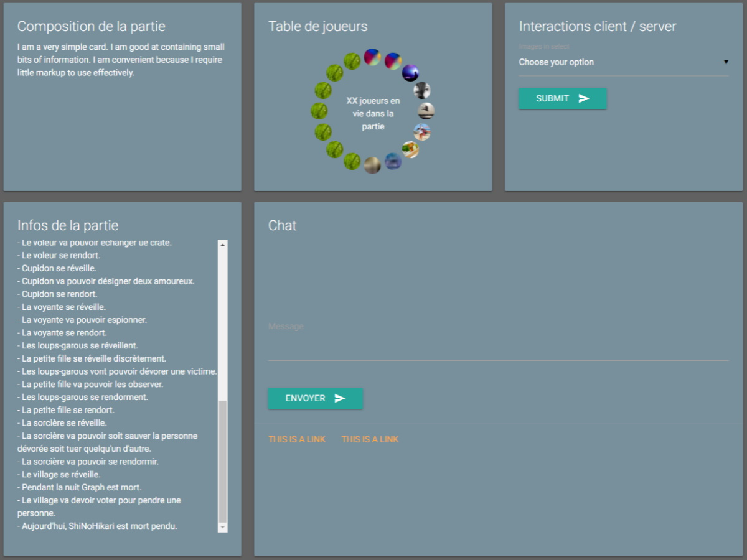Click the scroll down arrow in Infos panel
The image size is (747, 560).
[x=223, y=527]
